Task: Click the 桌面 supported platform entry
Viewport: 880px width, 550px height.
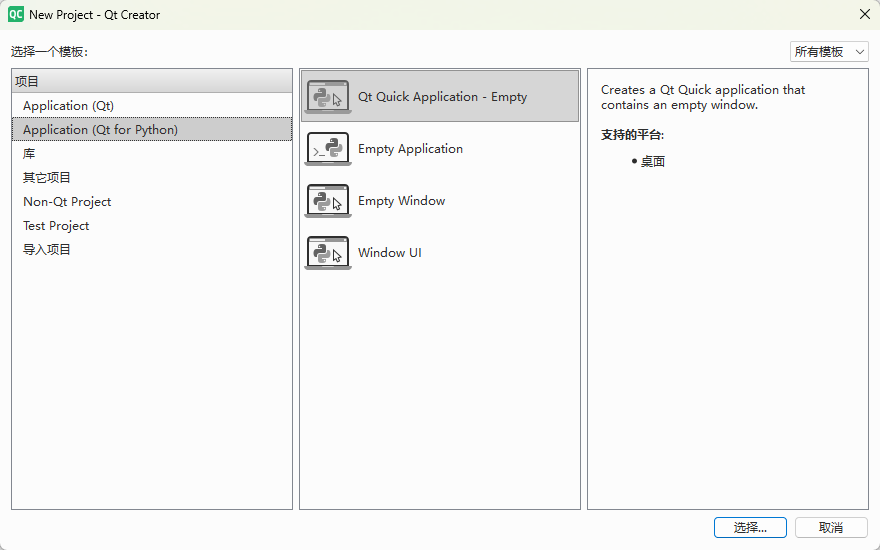Action: (x=653, y=162)
